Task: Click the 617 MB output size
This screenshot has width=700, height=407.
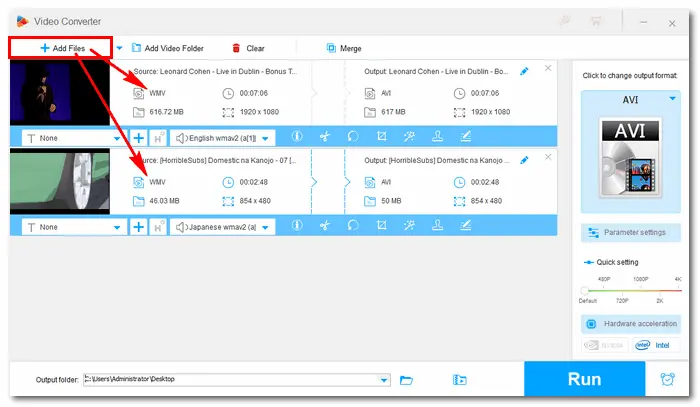Action: coord(393,112)
